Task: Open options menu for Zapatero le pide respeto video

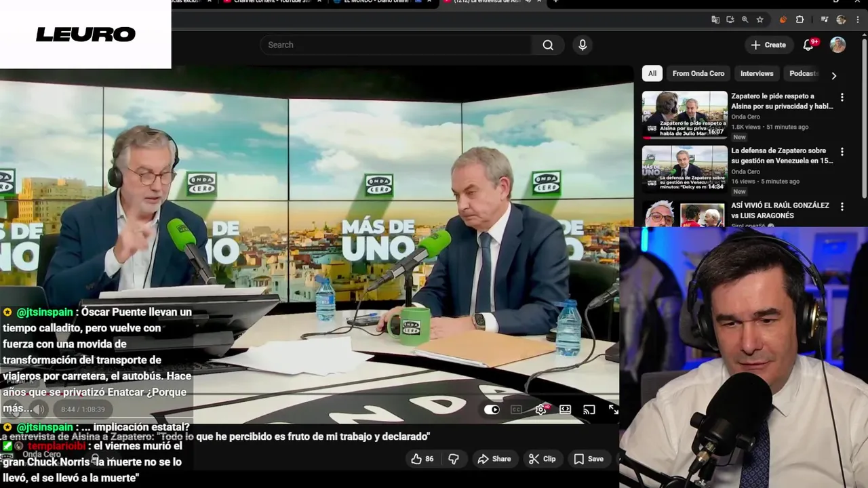Action: coord(842,98)
